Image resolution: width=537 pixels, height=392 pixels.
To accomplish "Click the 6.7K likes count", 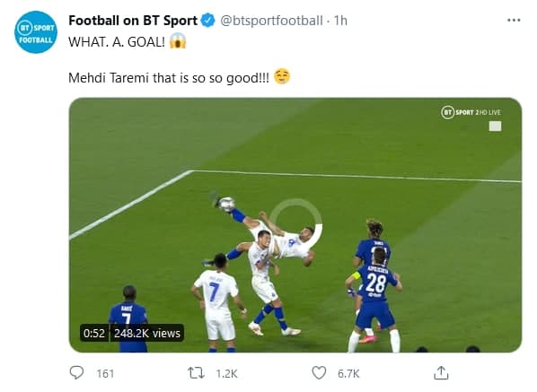I will [x=348, y=373].
